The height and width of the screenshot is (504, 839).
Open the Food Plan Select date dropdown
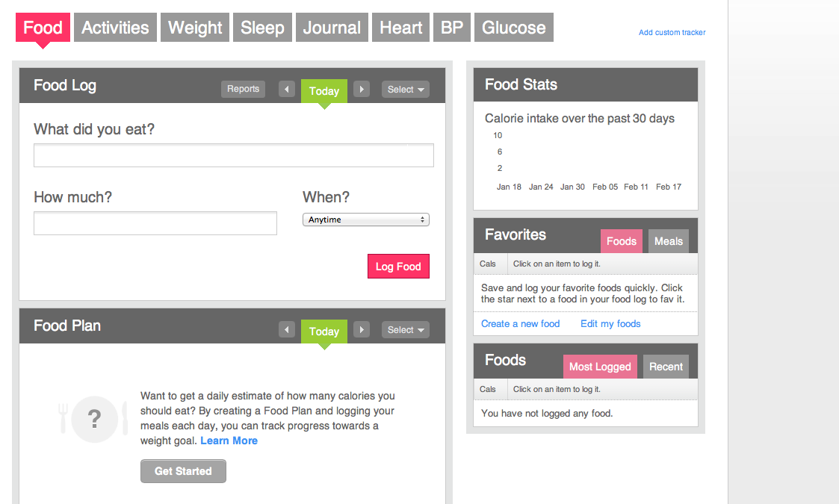coord(406,329)
